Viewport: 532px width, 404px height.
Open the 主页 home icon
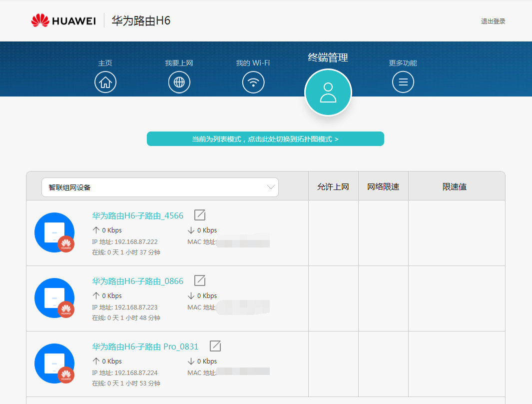coord(105,82)
